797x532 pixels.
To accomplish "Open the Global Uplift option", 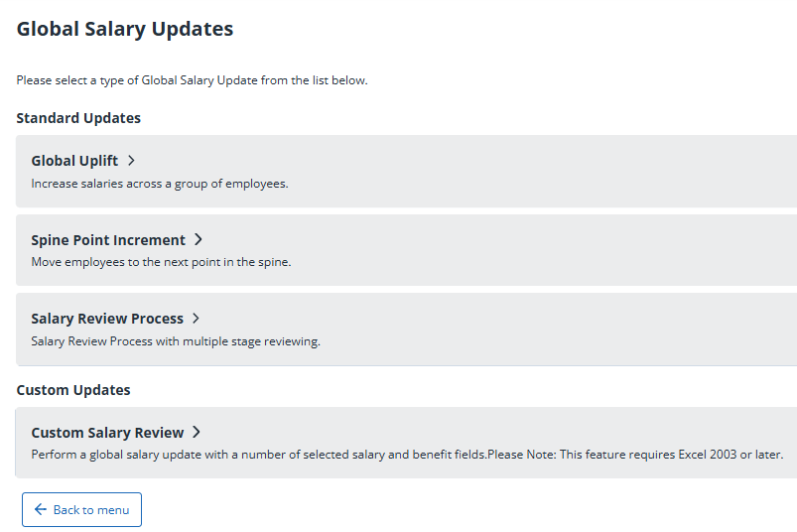I will 74,161.
